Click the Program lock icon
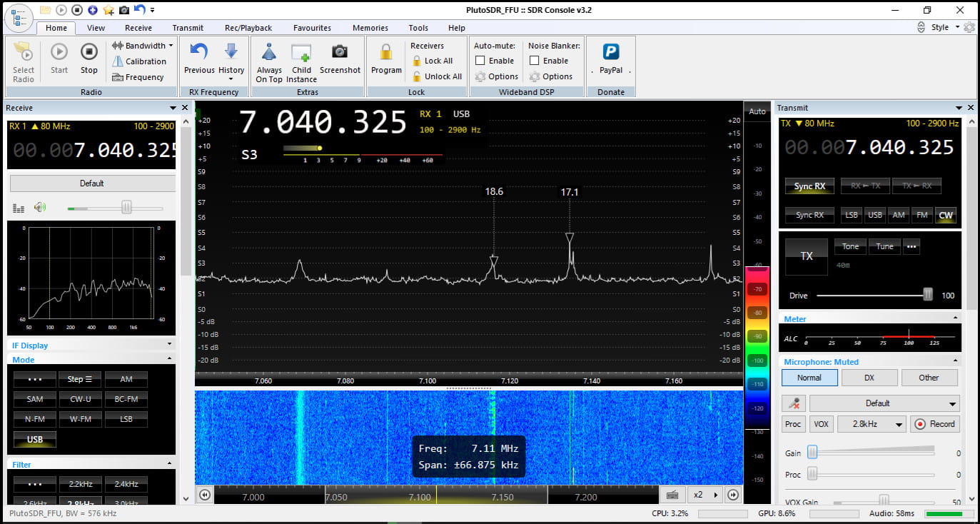This screenshot has height=524, width=980. pos(386,52)
